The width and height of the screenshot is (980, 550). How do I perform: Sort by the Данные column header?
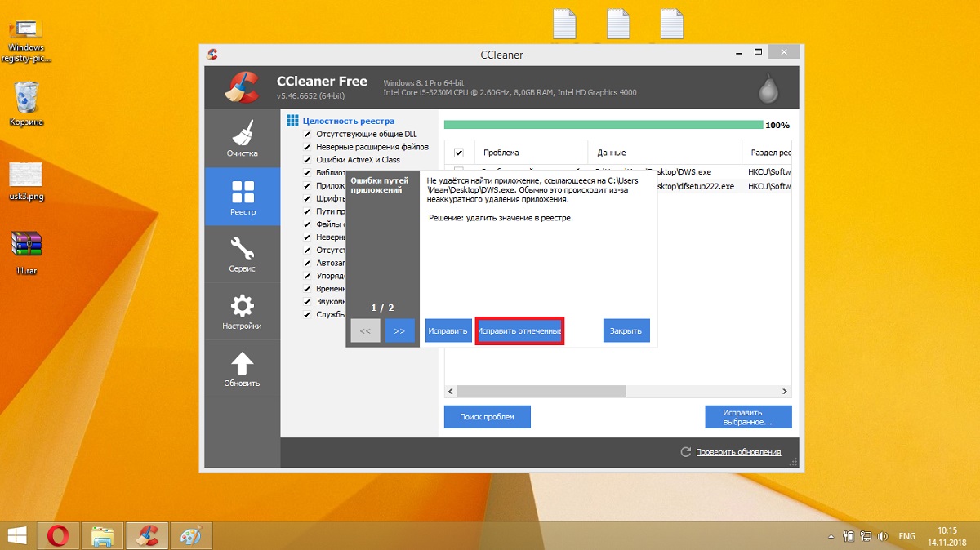click(664, 153)
